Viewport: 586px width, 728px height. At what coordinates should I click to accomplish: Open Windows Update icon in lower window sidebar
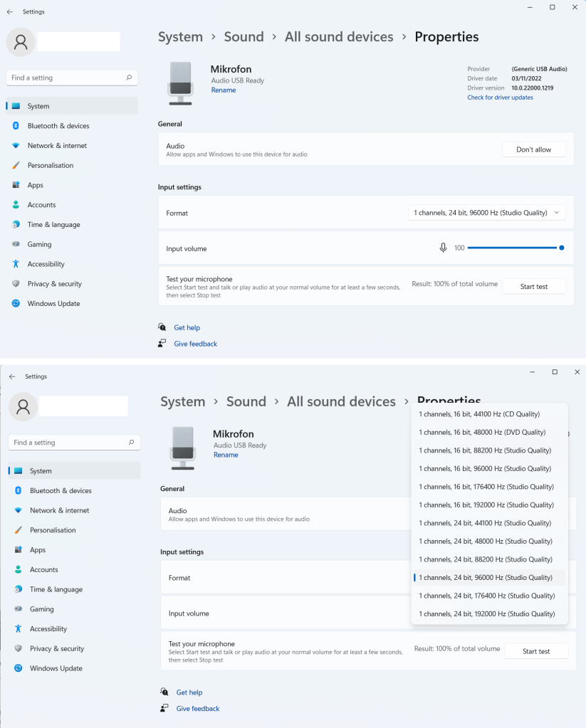pyautogui.click(x=18, y=668)
